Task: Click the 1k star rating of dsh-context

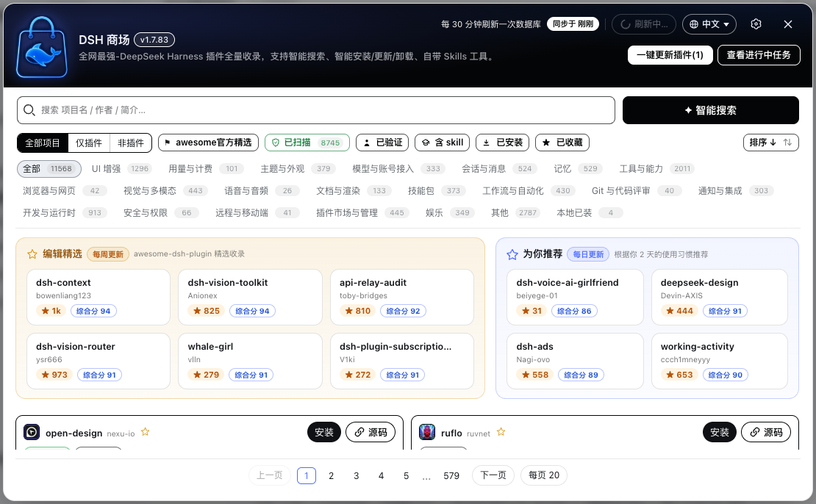Action: coord(51,311)
